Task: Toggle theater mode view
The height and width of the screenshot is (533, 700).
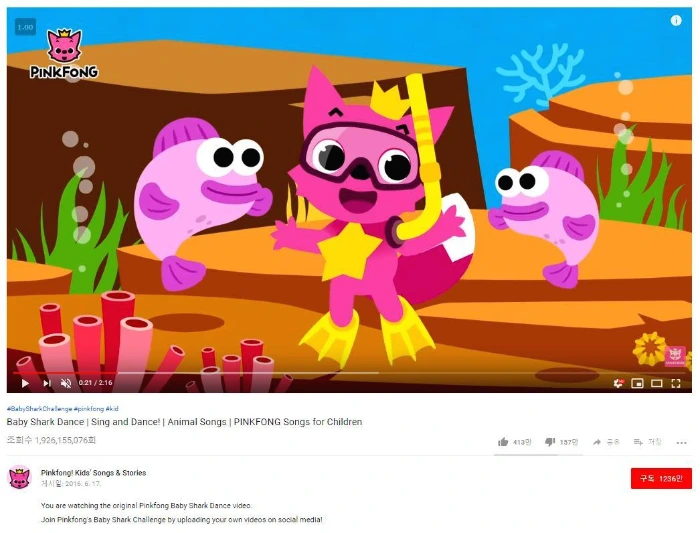Action: coord(657,383)
